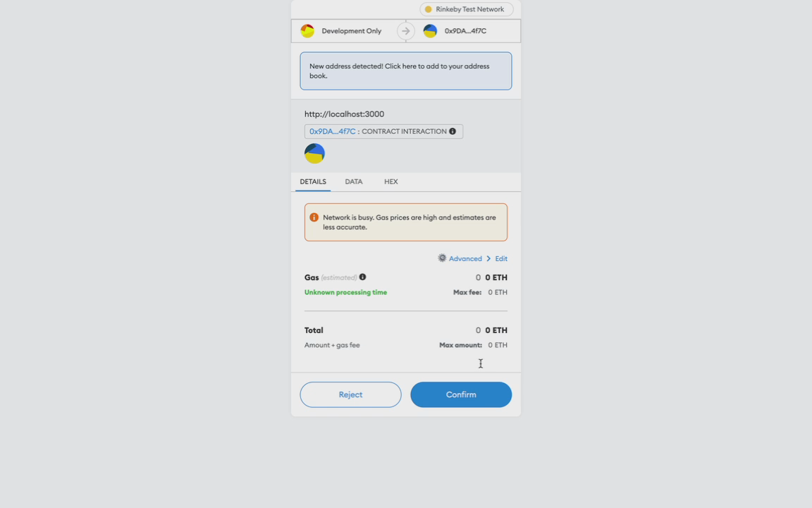The image size is (812, 508).
Task: Switch to the HEX tab
Action: (x=391, y=181)
